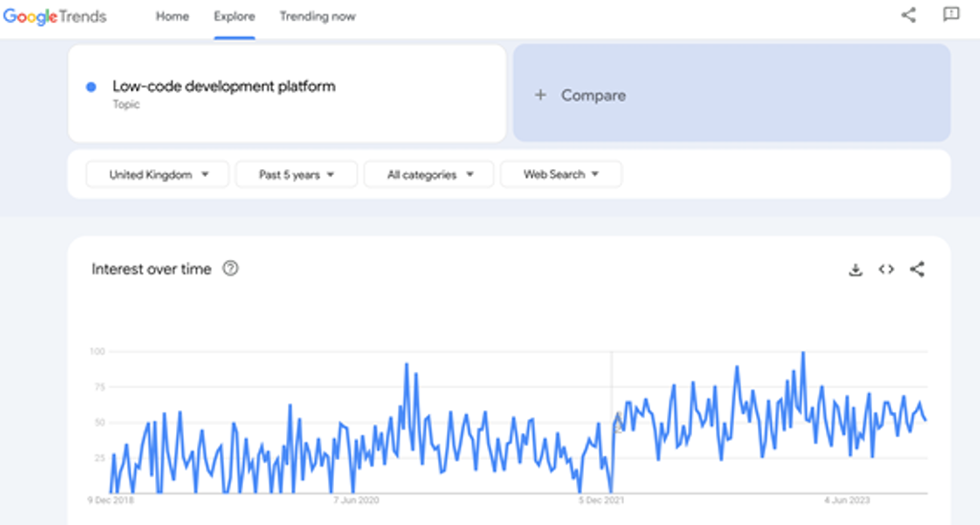Expand the All categories dropdown
The width and height of the screenshot is (980, 525).
(429, 174)
